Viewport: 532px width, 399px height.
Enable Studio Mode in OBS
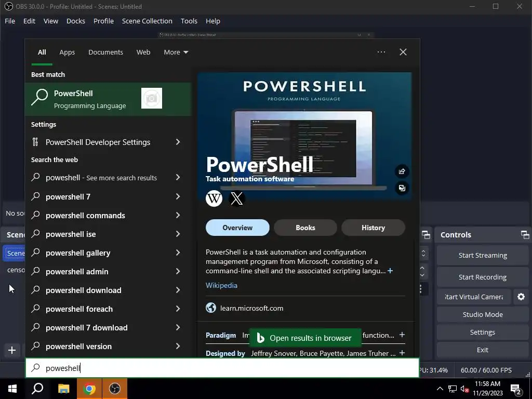click(483, 314)
